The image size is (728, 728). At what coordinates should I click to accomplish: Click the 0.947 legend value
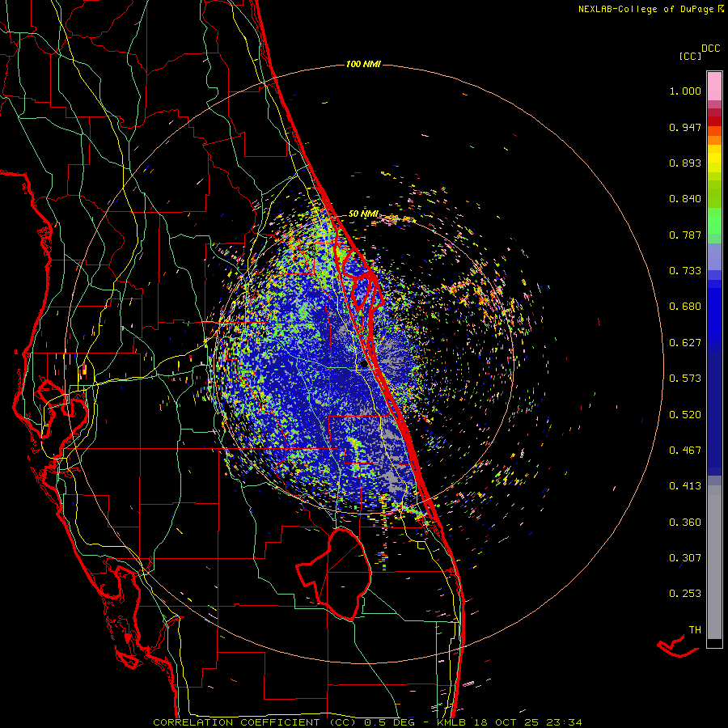pos(685,127)
